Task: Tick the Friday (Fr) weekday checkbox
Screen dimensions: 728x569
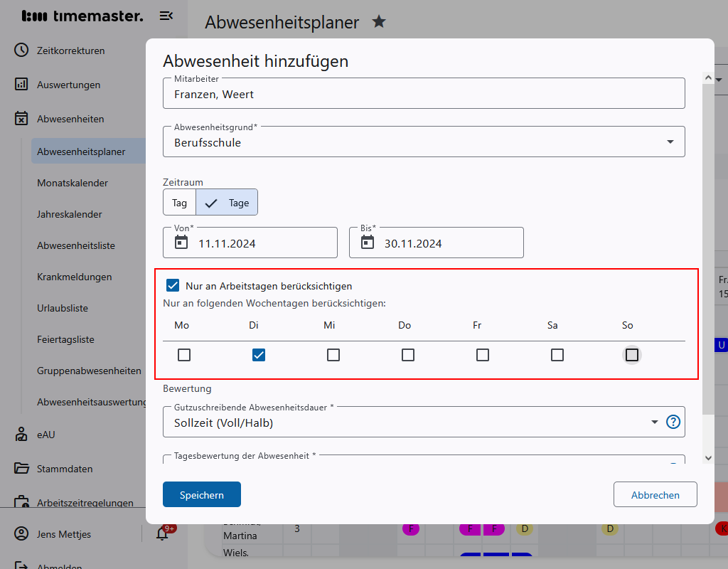Action: tap(483, 355)
